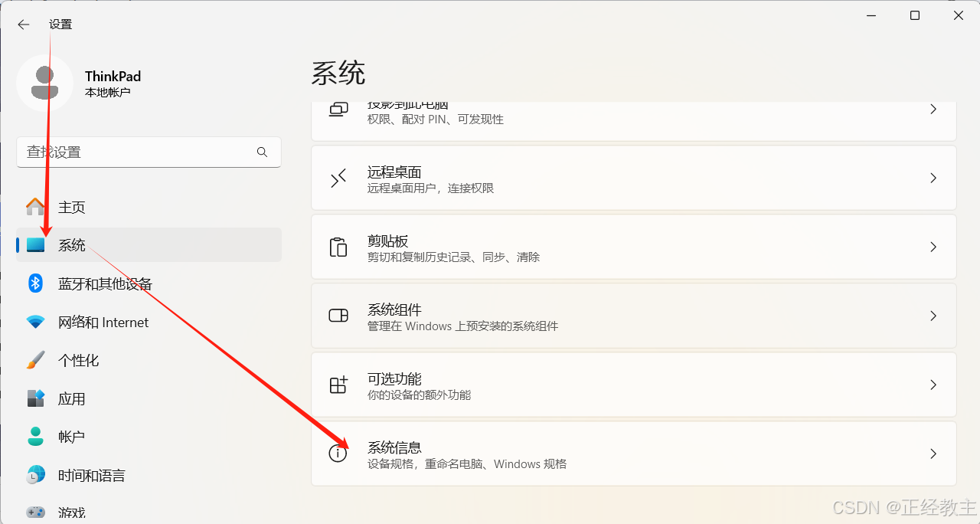The width and height of the screenshot is (980, 524).
Task: Click the search magnifier icon
Action: [263, 152]
